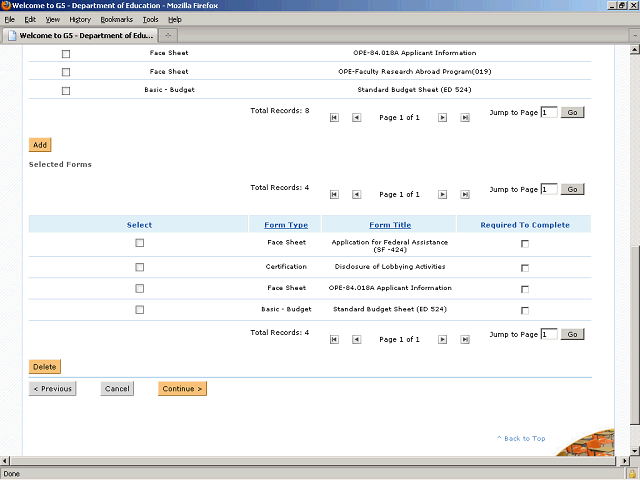This screenshot has width=640, height=480.
Task: Check Required To Complete for SF-424 form
Action: [525, 244]
